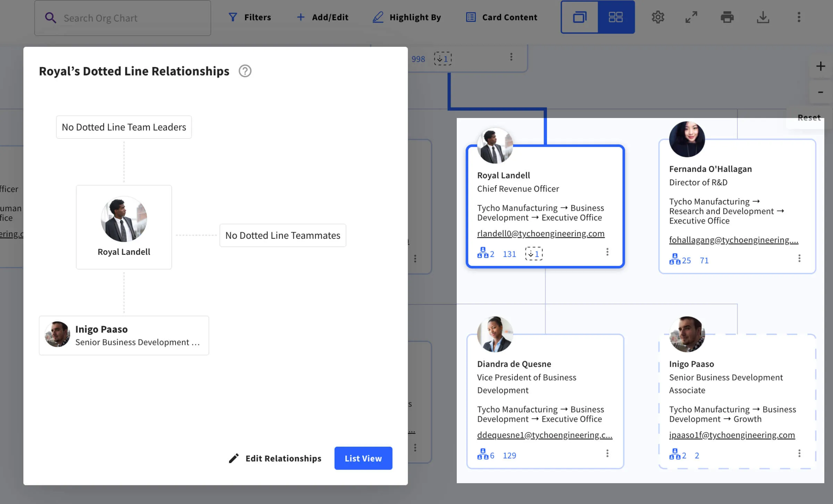
Task: Click the Search Org Chart field
Action: click(123, 18)
